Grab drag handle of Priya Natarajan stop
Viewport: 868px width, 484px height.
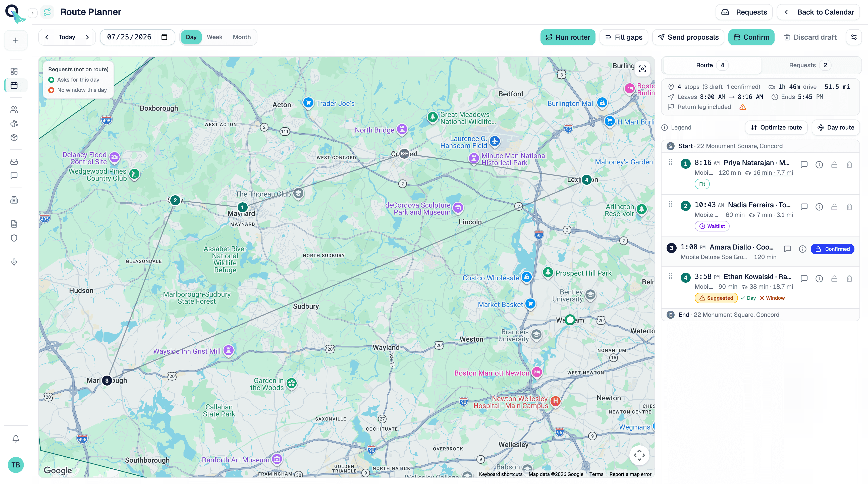coord(671,162)
